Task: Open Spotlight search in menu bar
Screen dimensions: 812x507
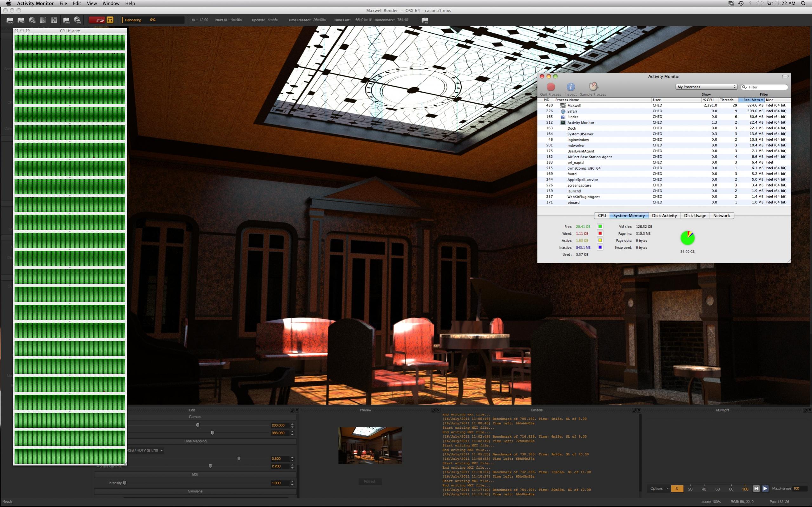Action: point(803,3)
